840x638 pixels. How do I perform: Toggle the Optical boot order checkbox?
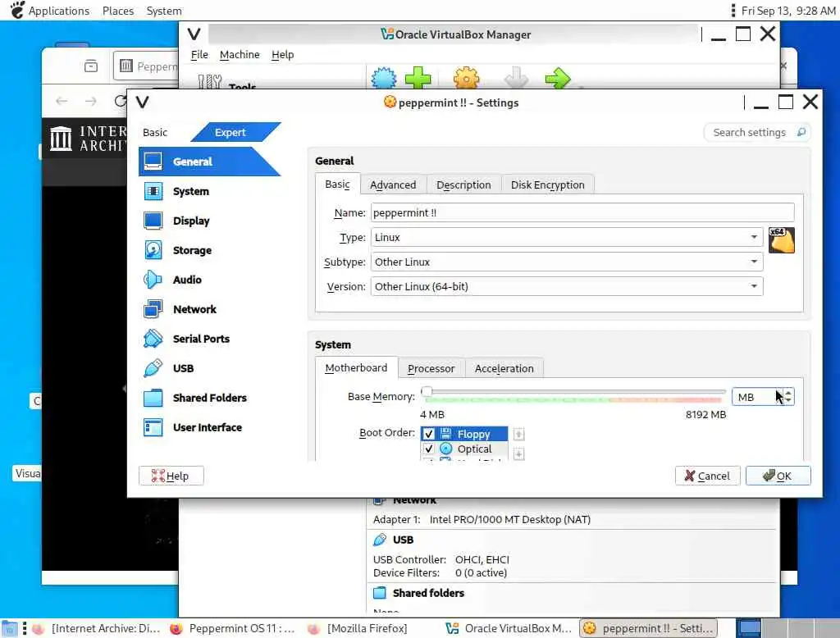[428, 449]
